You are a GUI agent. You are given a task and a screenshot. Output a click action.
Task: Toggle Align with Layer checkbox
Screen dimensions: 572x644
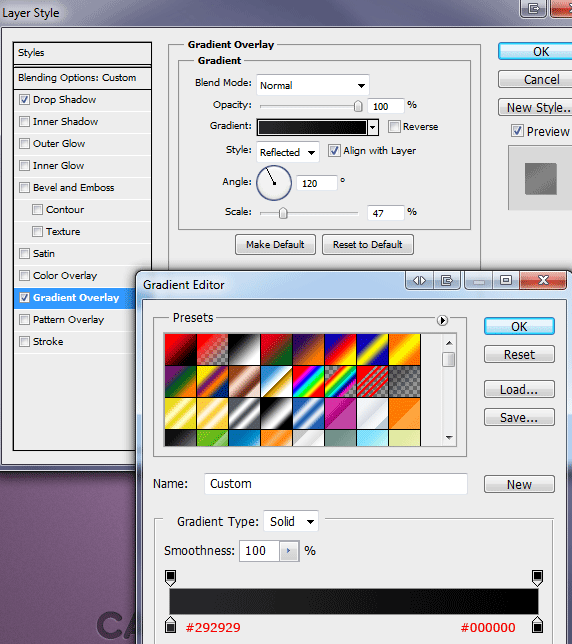pyautogui.click(x=334, y=151)
